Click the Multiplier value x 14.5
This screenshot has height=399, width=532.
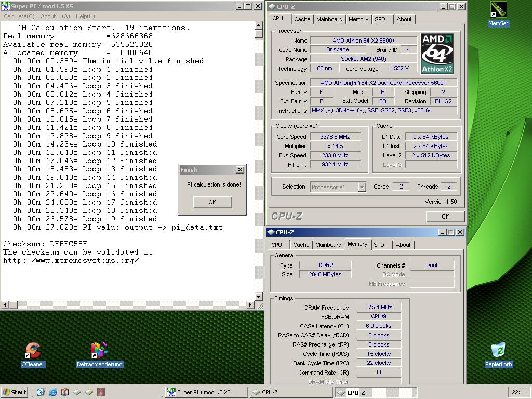(x=335, y=146)
